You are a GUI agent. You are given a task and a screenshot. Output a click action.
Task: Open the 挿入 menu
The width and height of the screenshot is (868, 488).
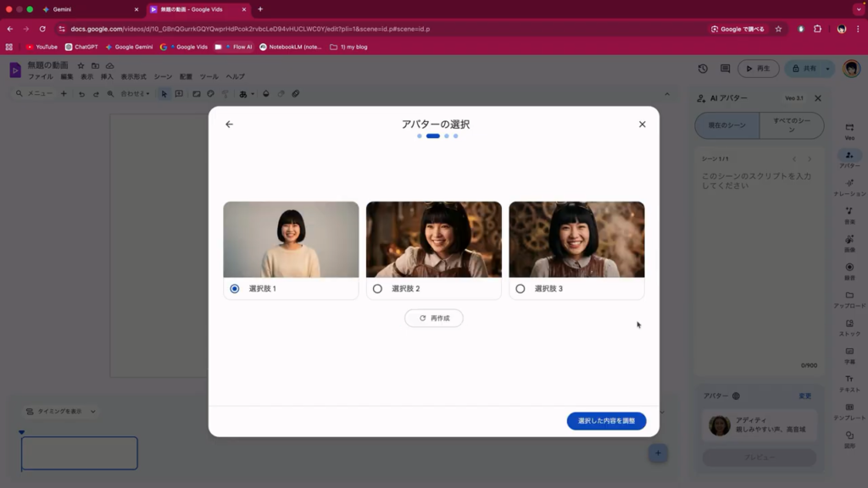pyautogui.click(x=107, y=77)
